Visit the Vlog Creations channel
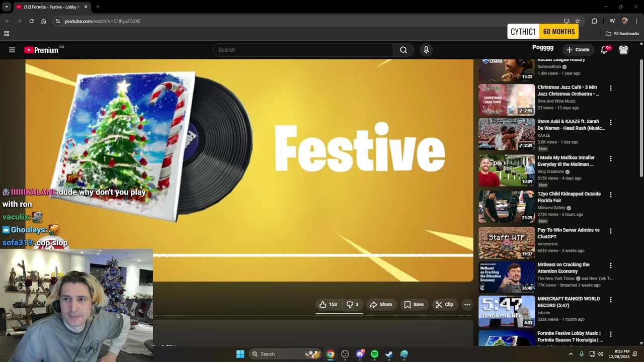Screen dimensions: 644x362 550,171
